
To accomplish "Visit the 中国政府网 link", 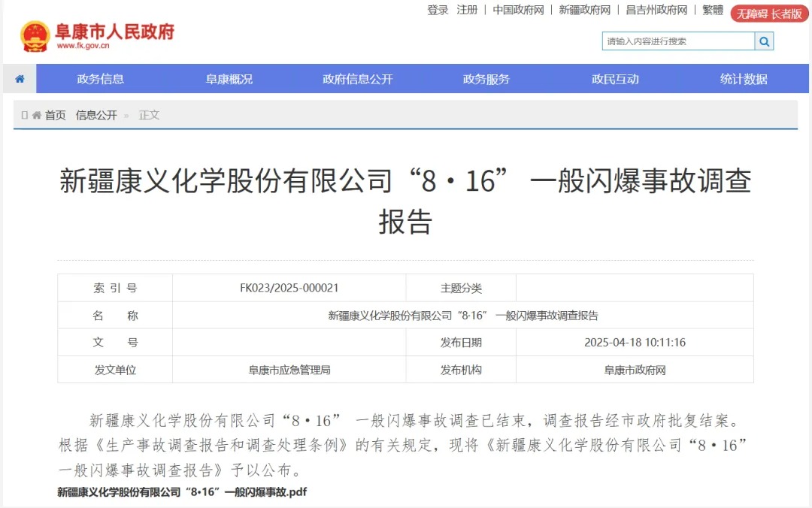I will pyautogui.click(x=518, y=10).
